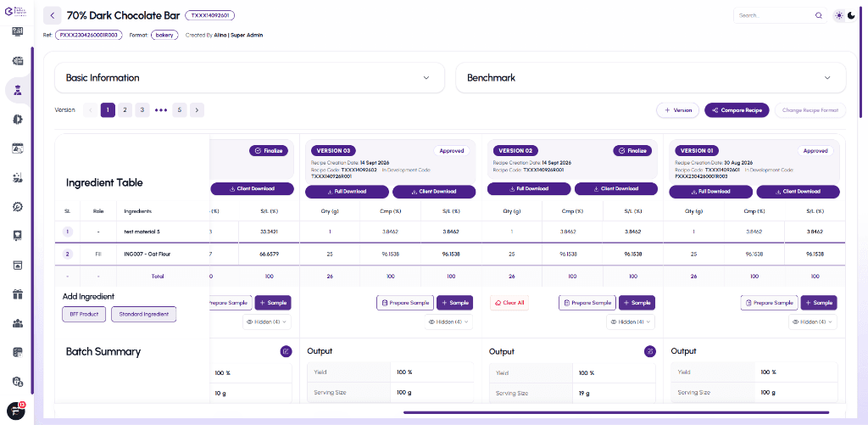Open Hidden (4) dropdown under Version 02
The image size is (868, 425).
pos(631,322)
